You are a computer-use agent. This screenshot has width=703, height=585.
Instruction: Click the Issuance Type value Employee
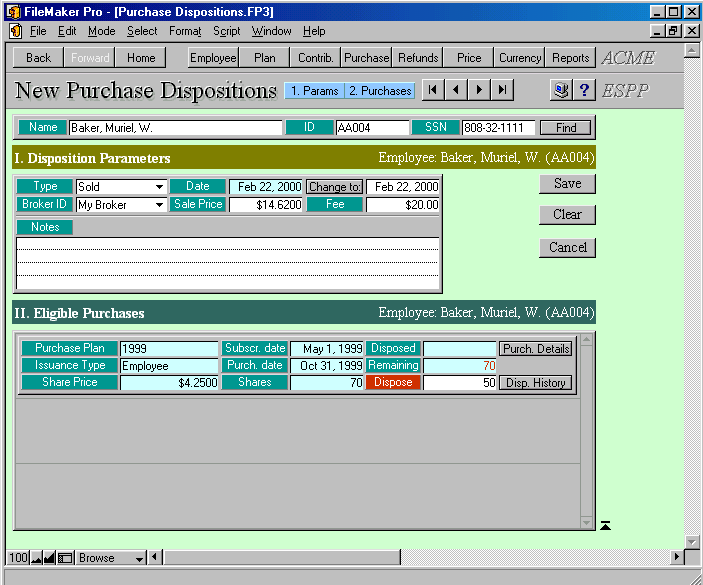[169, 366]
